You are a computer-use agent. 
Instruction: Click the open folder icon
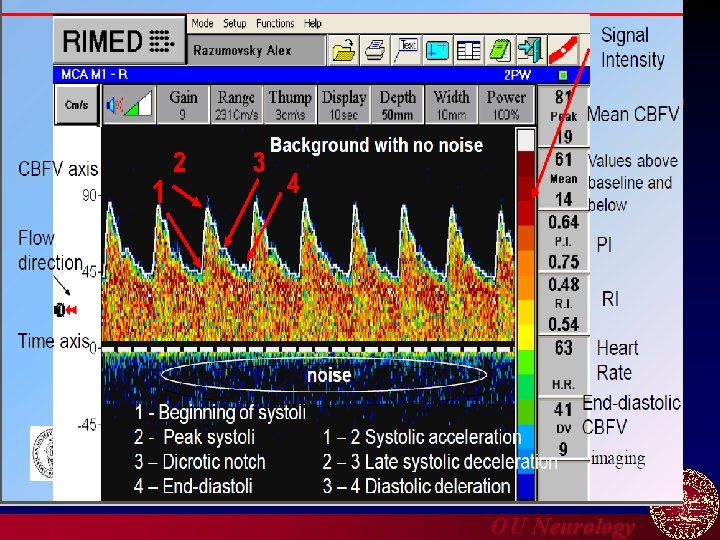344,50
